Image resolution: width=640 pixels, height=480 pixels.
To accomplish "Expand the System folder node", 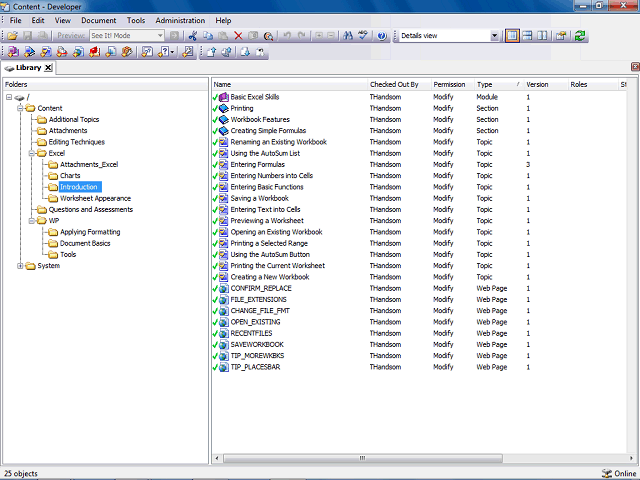I will 20,266.
